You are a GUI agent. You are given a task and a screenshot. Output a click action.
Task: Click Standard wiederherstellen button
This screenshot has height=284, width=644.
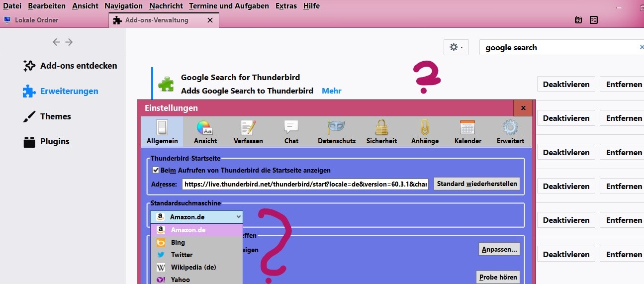pyautogui.click(x=477, y=184)
